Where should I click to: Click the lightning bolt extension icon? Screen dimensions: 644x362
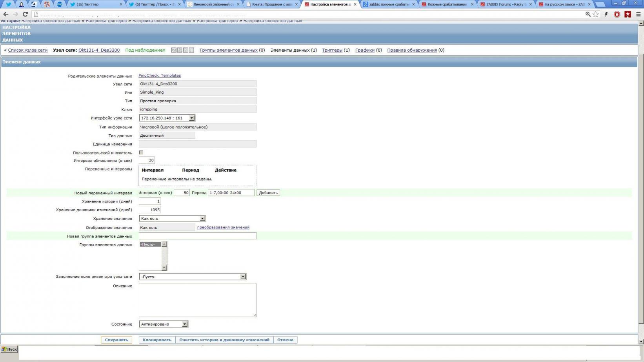(606, 14)
